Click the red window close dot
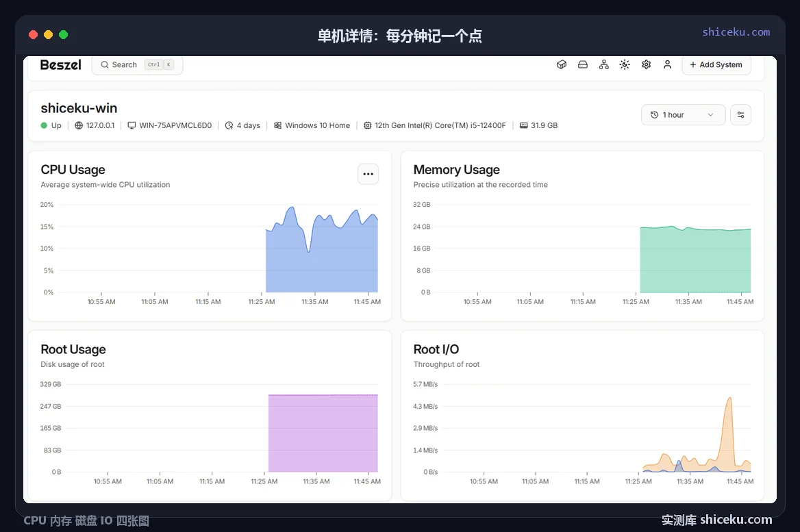This screenshot has width=800, height=532. pyautogui.click(x=33, y=35)
